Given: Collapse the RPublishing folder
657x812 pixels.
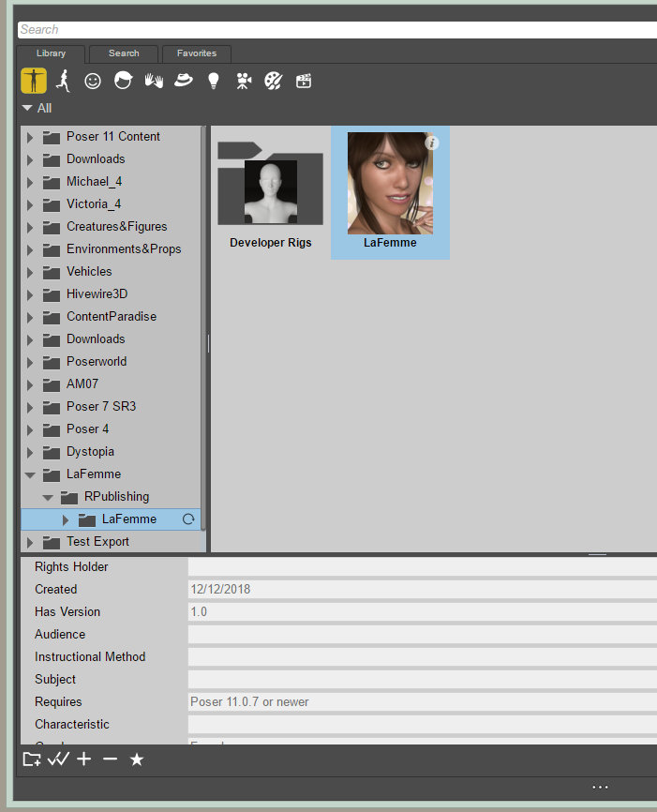Looking at the screenshot, I should (48, 498).
